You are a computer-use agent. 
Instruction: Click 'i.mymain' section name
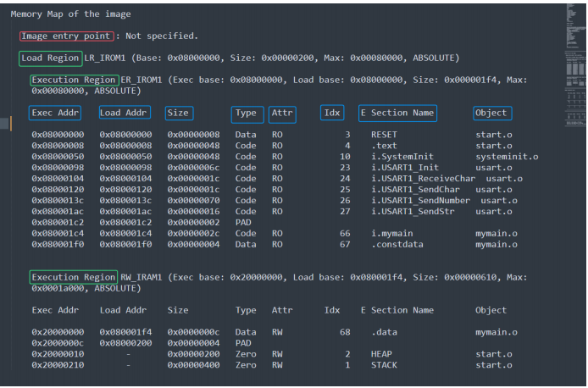(392, 234)
